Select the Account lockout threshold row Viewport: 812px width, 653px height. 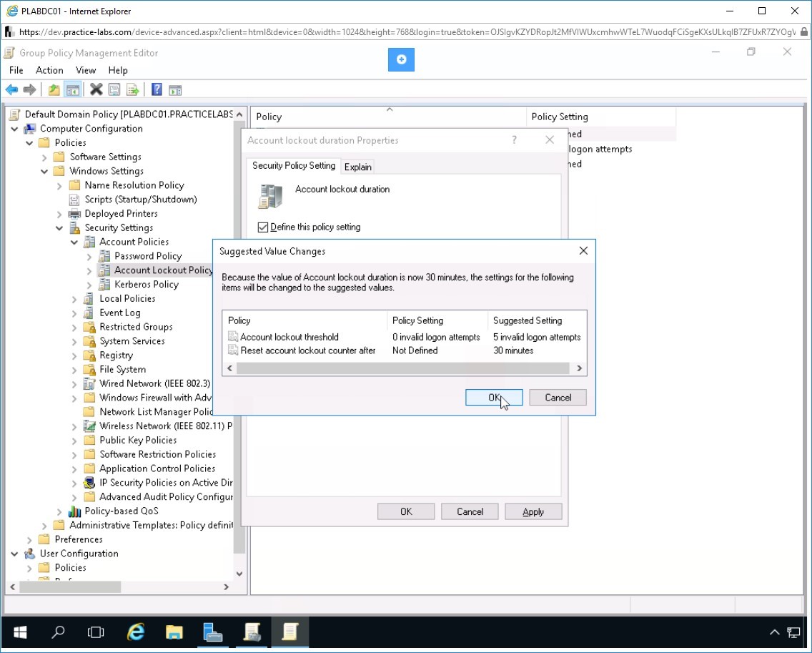(x=404, y=337)
